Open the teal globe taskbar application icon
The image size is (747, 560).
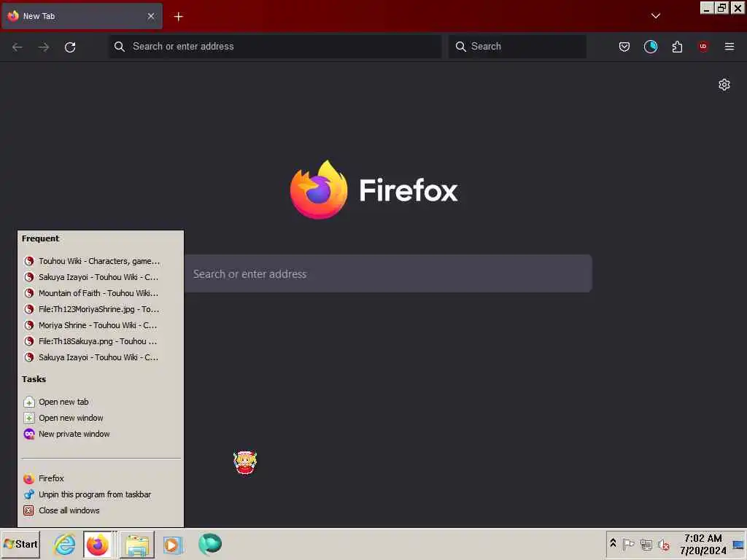(210, 544)
